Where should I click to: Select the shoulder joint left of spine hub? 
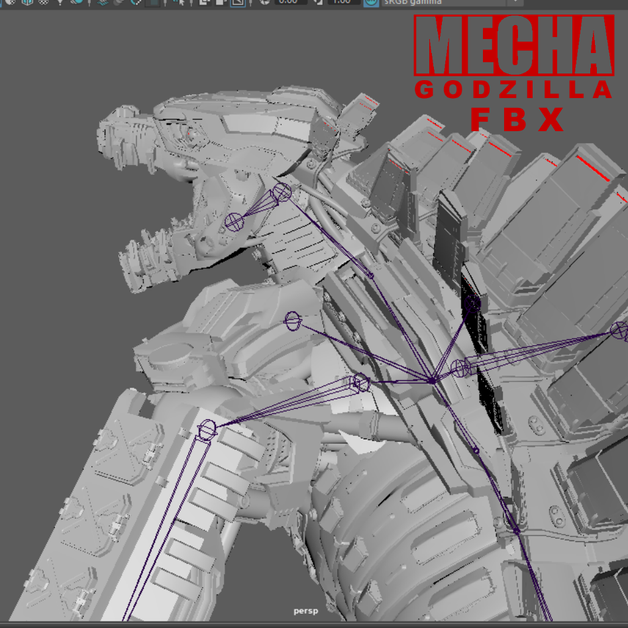coord(360,383)
